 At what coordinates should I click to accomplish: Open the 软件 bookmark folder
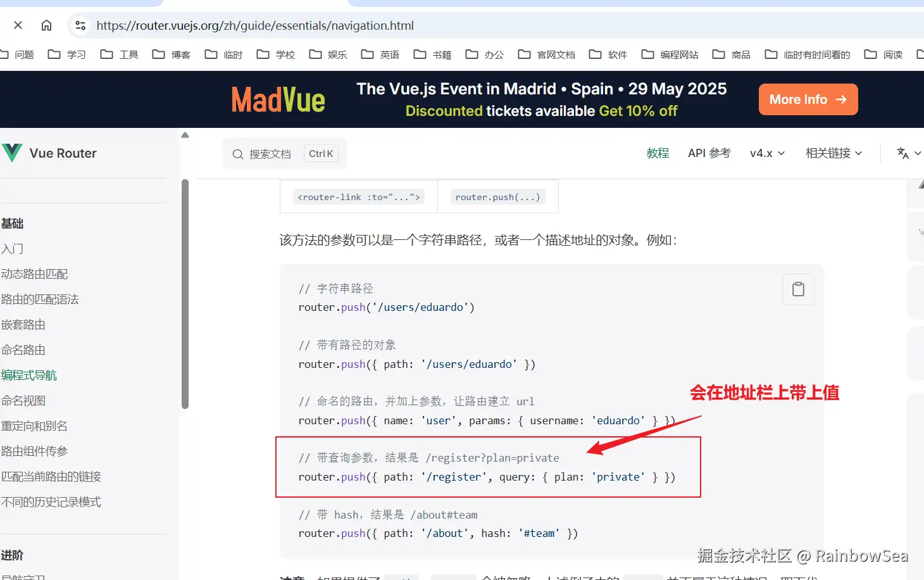[x=608, y=54]
